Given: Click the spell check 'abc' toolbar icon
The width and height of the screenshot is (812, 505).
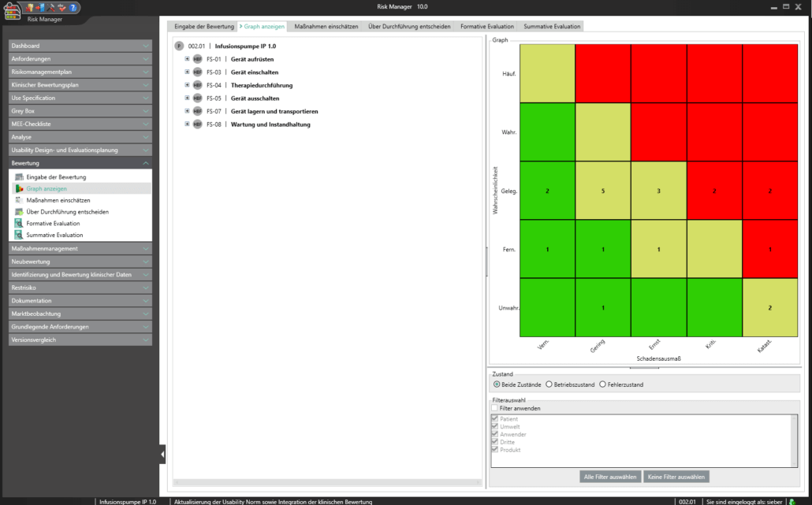Looking at the screenshot, I should tap(61, 8).
